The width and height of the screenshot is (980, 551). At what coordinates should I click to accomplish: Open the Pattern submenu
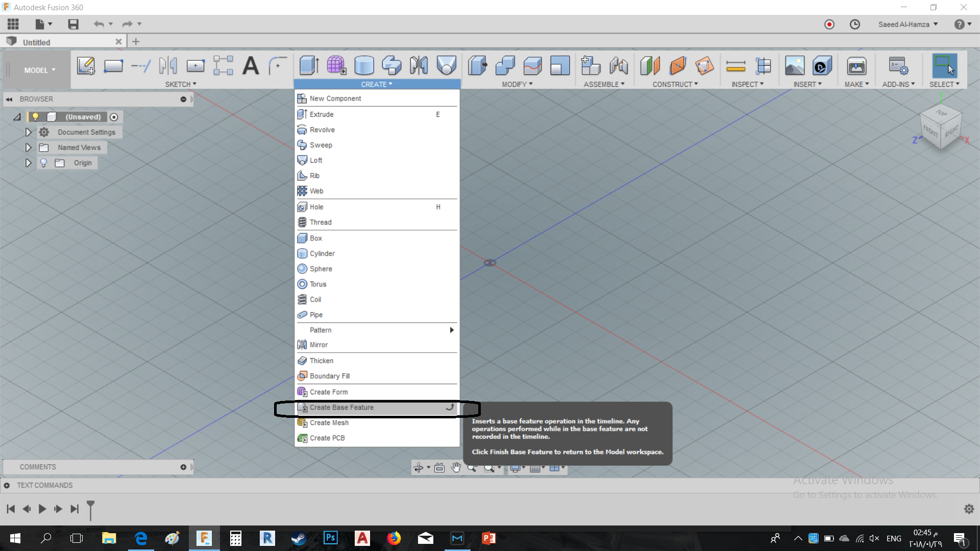click(x=377, y=330)
